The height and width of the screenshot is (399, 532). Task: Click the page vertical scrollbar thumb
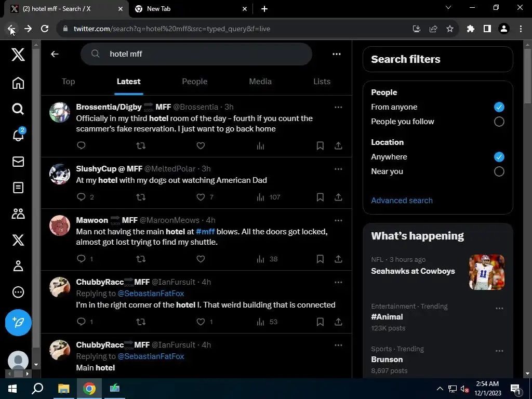[527, 75]
